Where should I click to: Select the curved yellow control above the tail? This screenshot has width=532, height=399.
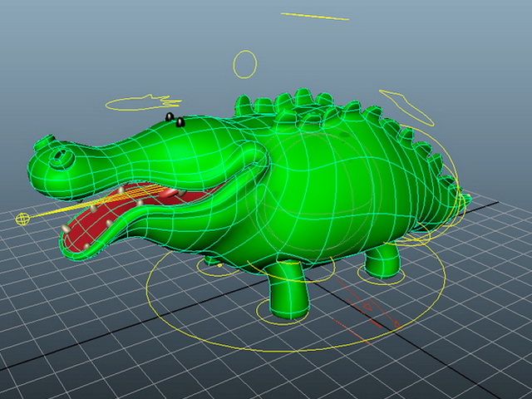406,107
